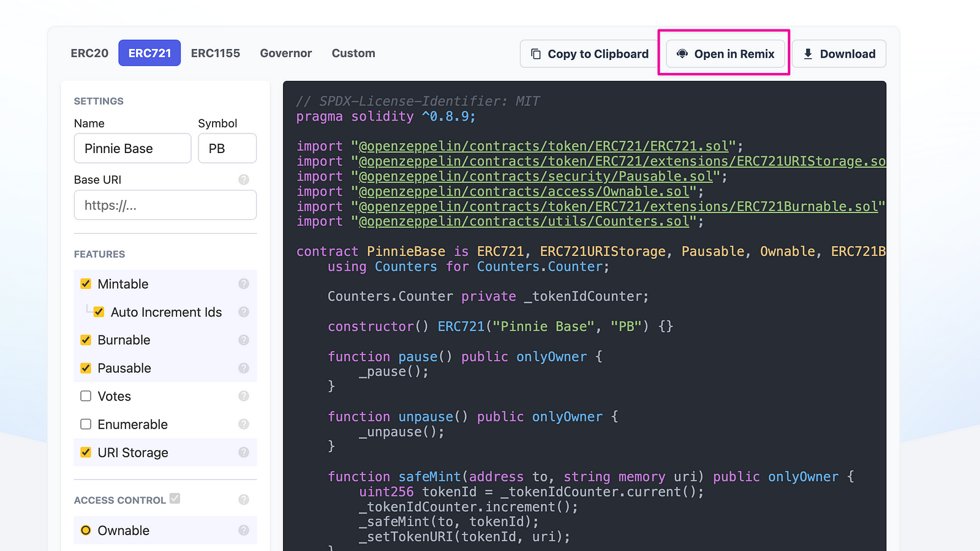The width and height of the screenshot is (980, 551).
Task: Click the help icon for Enumerable
Action: tap(244, 424)
